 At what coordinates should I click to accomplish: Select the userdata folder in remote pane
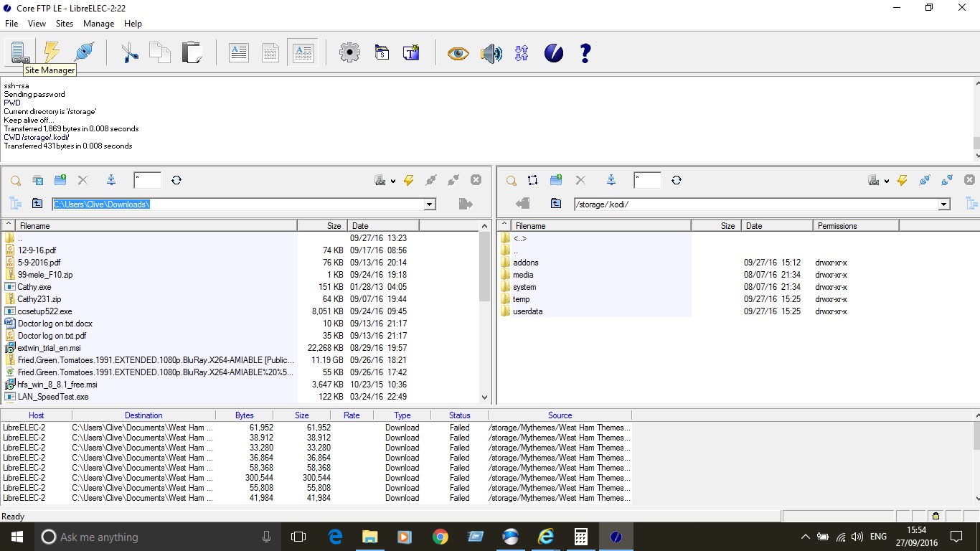[528, 311]
